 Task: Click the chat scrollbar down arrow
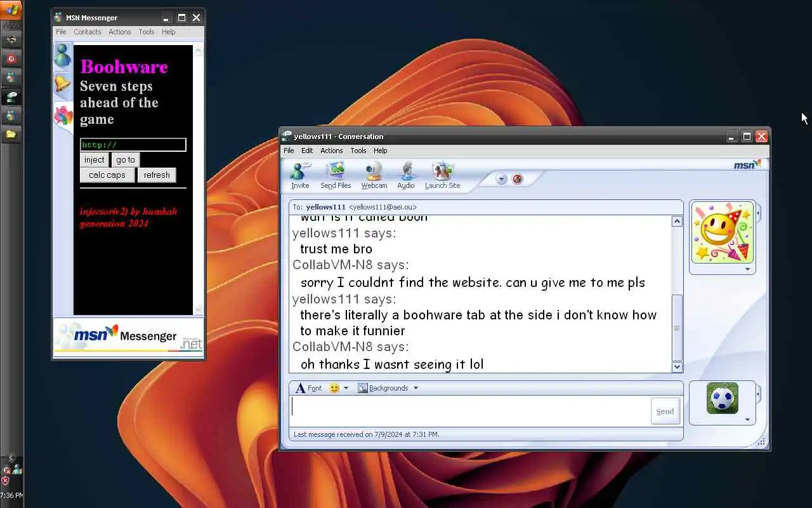677,366
